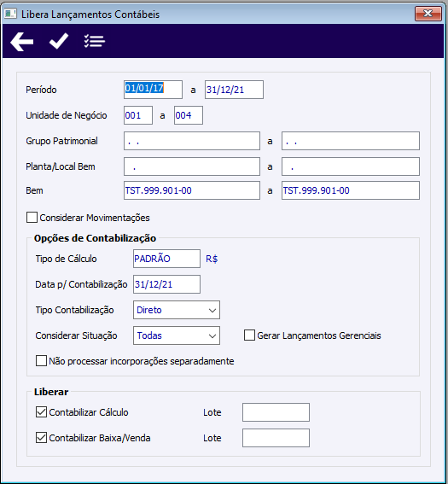
Task: Uncheck Contabilizar Cálculo checkbox
Action: pos(41,412)
